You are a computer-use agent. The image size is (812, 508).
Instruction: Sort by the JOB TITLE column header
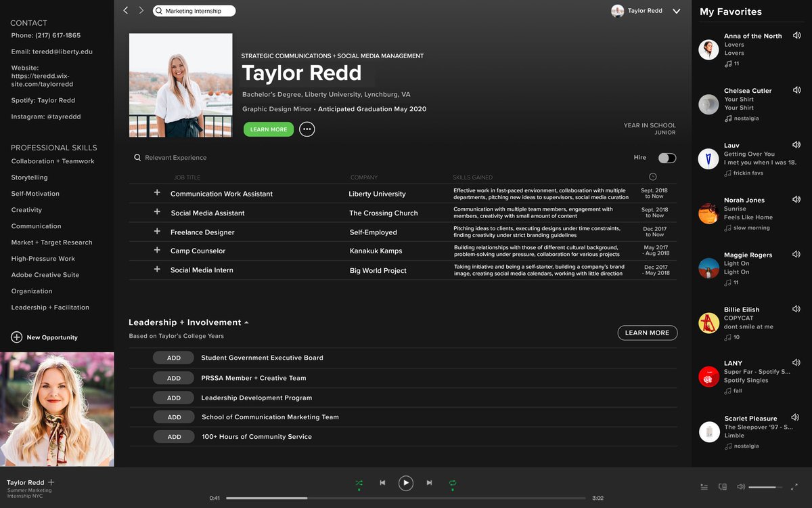(187, 177)
